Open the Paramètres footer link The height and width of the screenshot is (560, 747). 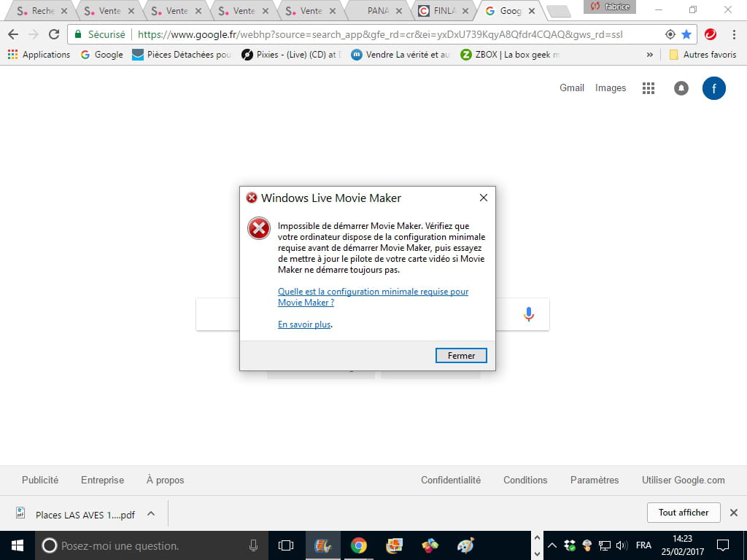[594, 480]
